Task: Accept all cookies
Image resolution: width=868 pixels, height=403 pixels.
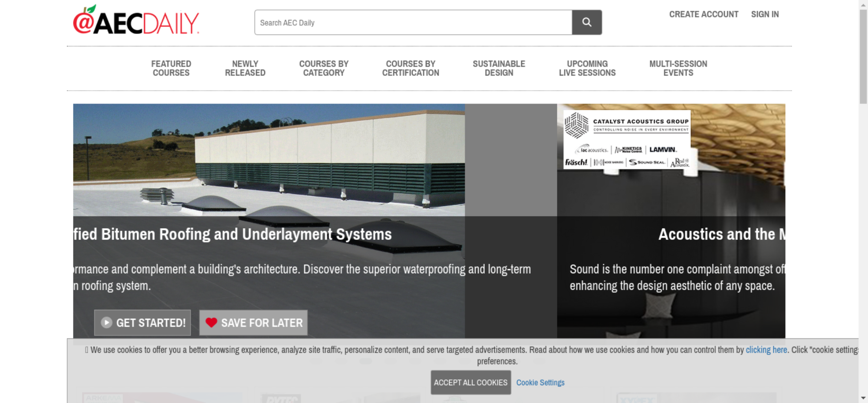Action: point(470,382)
